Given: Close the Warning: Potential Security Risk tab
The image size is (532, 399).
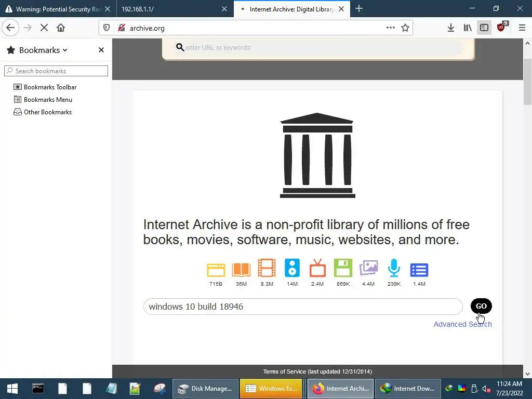Looking at the screenshot, I should 108,9.
